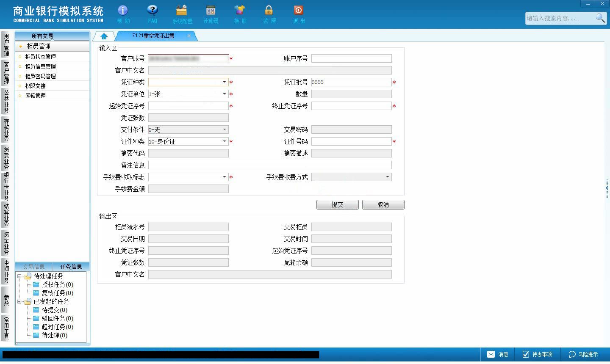
Task: Open the 手续费收取标志 dropdown
Action: click(225, 177)
